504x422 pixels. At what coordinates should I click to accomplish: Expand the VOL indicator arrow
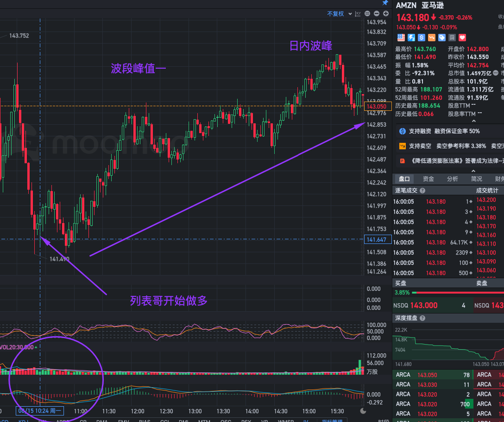36,347
